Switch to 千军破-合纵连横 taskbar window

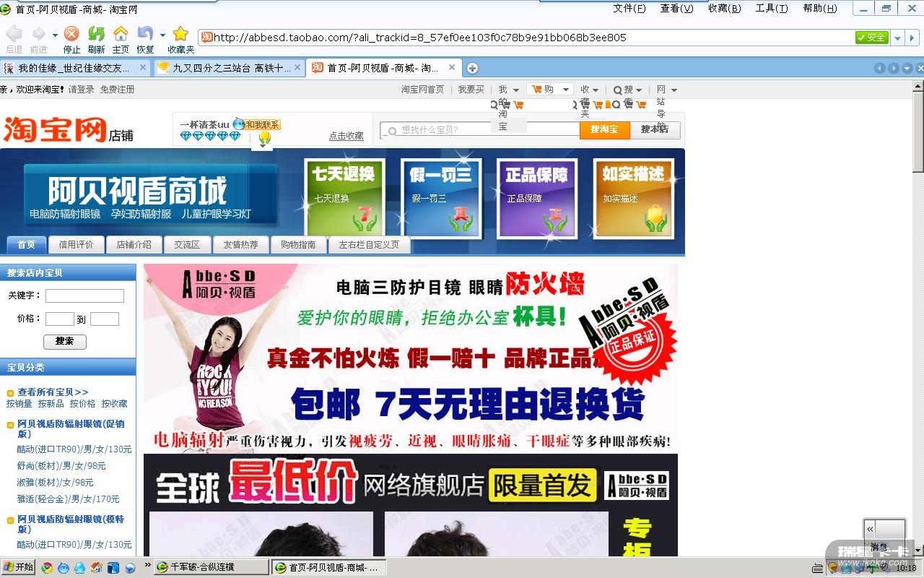click(211, 567)
